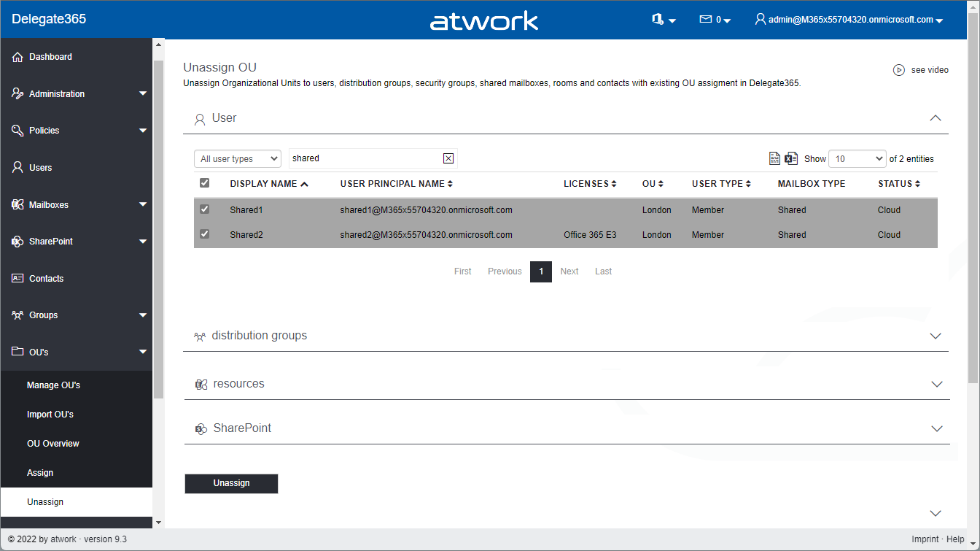The height and width of the screenshot is (551, 980).
Task: Uncheck the Shared1 row checkbox
Action: point(204,209)
